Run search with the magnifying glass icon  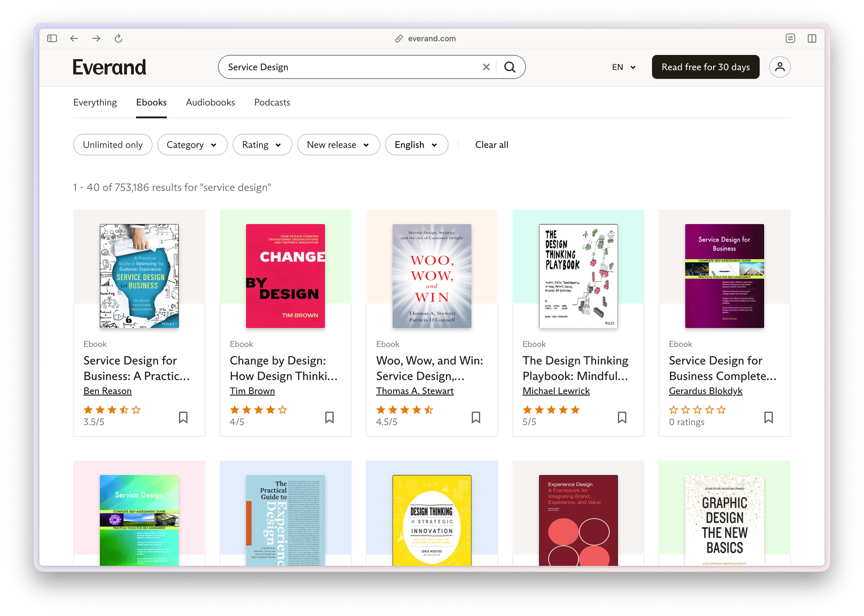(510, 67)
